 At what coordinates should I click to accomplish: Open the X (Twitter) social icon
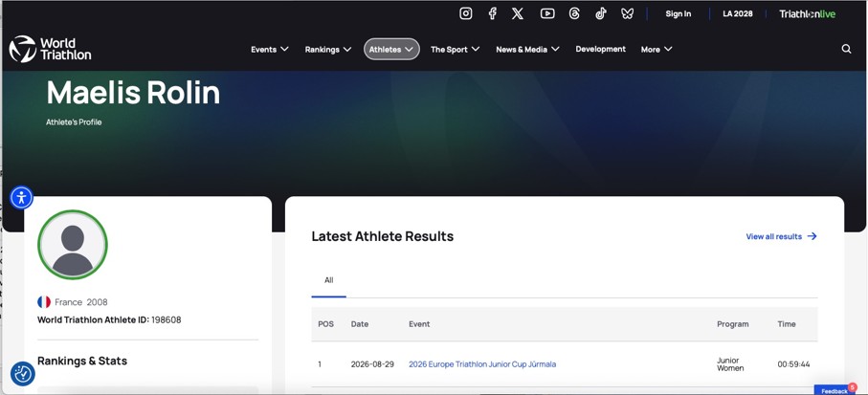pyautogui.click(x=518, y=13)
